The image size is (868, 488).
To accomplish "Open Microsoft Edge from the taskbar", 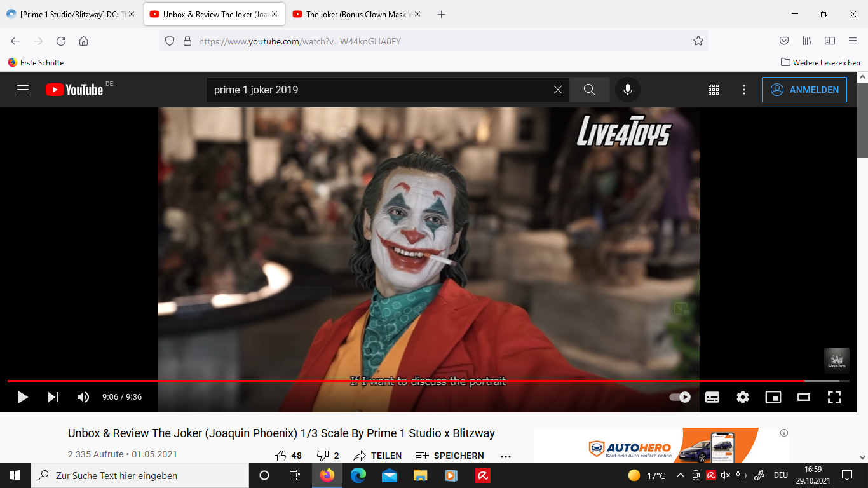I will (358, 475).
